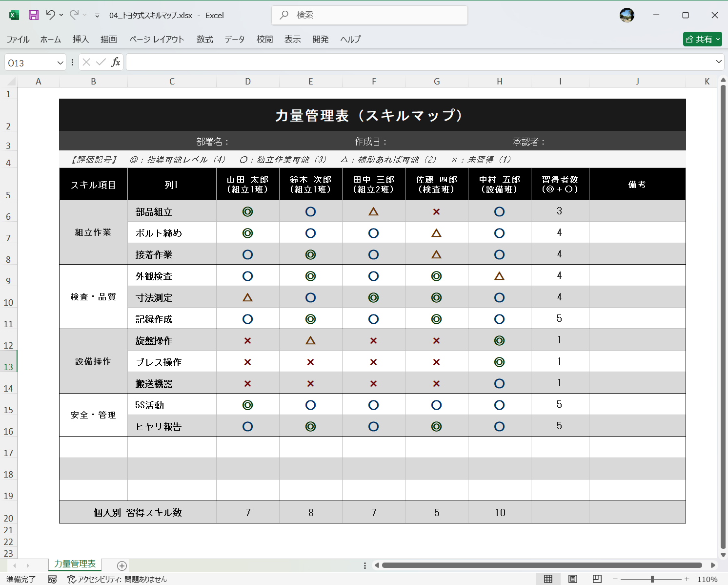
Task: Open Page Break Preview from status bar
Action: pos(596,579)
